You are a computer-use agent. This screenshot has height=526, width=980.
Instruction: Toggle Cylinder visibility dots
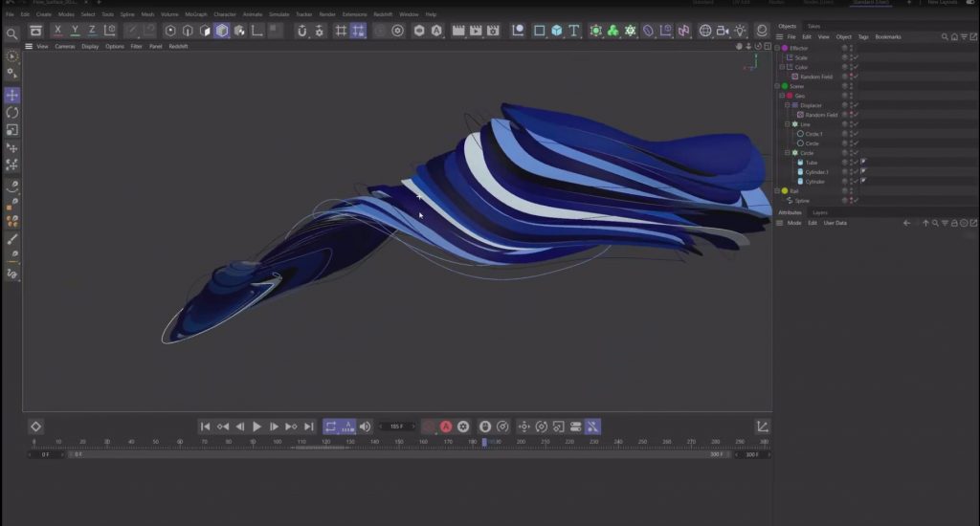(x=850, y=181)
